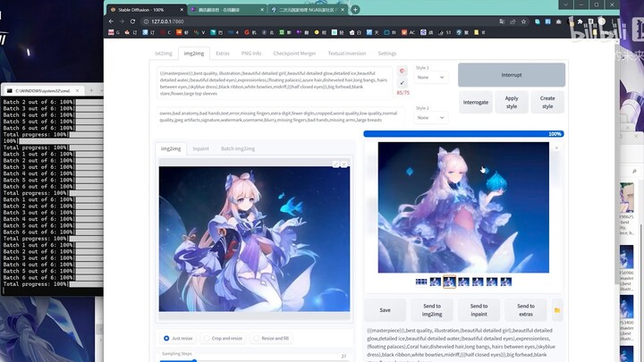644x362 pixels.
Task: Select the fourth output gallery thumbnail
Action: 463,282
